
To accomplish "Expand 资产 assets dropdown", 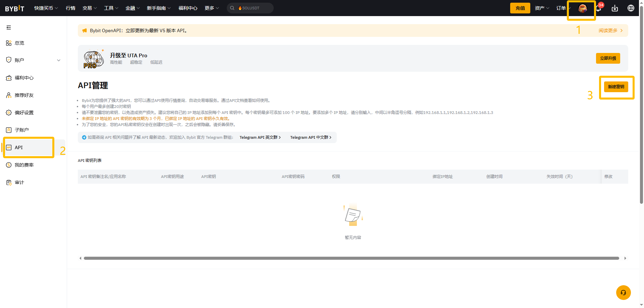I will 542,8.
